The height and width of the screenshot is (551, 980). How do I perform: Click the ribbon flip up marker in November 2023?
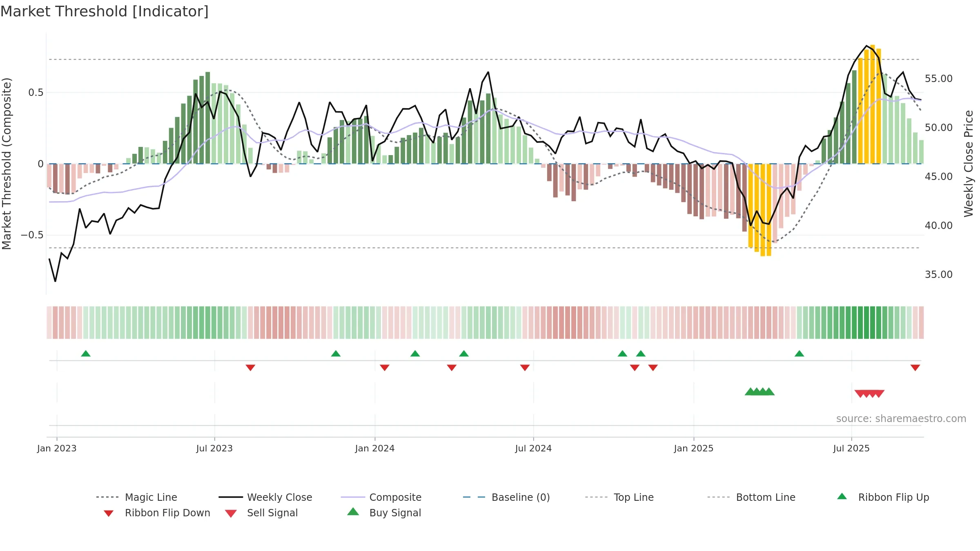(336, 353)
